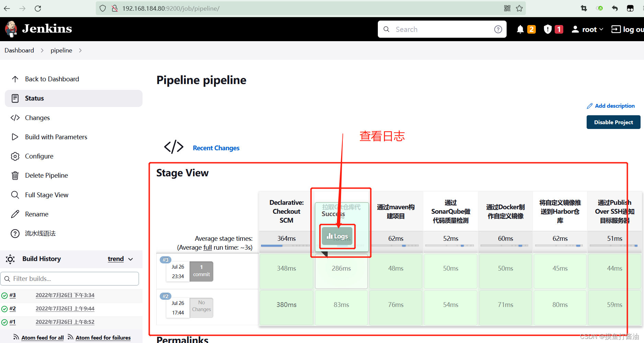The image size is (644, 343).
Task: Click the #3 badge in Stage View
Action: (x=166, y=260)
